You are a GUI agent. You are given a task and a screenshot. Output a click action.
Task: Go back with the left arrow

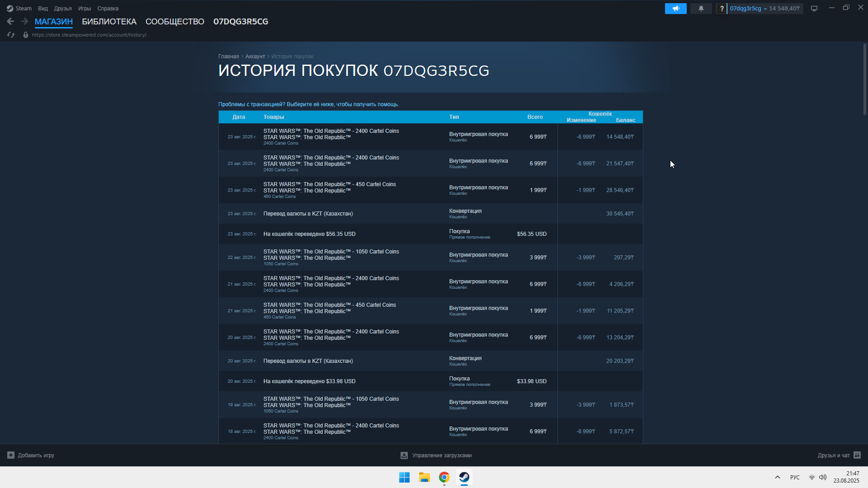click(10, 21)
